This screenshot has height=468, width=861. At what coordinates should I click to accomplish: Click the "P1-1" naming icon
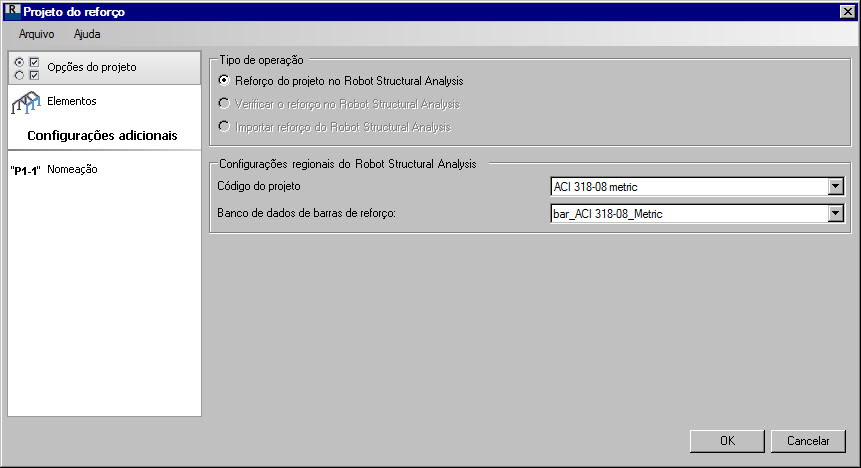coord(25,170)
